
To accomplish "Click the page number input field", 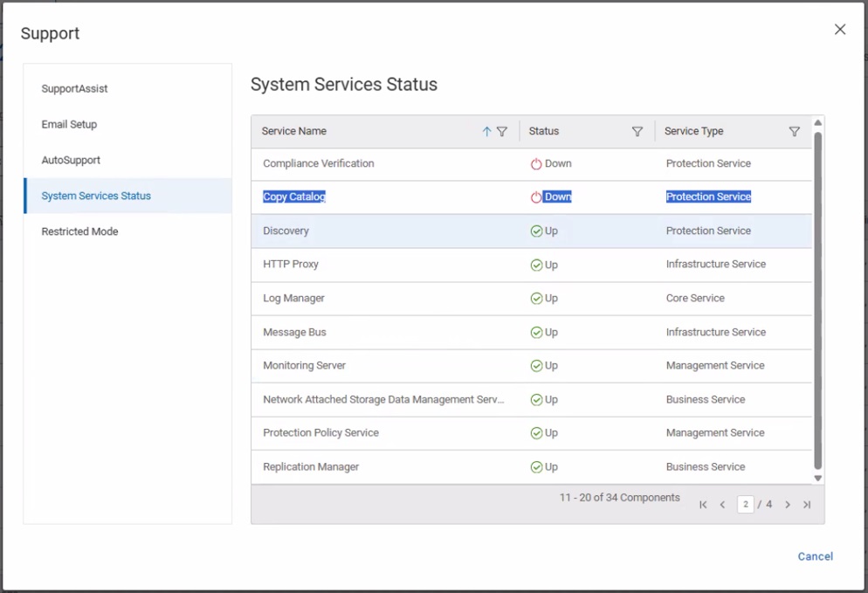I will pyautogui.click(x=745, y=504).
